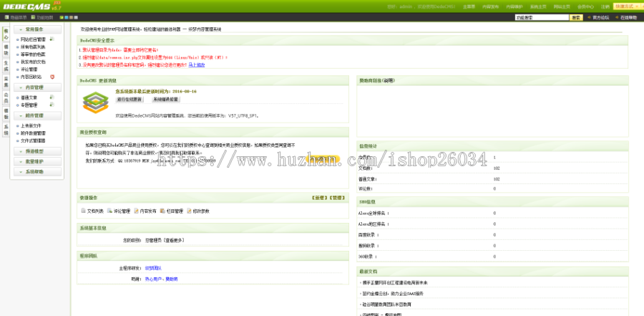Click 织梦团队 developer link
This screenshot has height=316, width=644.
pos(153,268)
